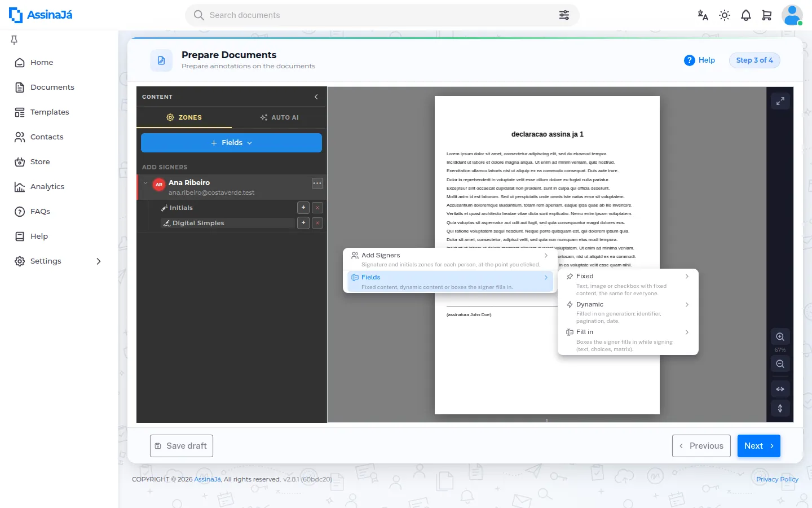Enter fullscreen document view
This screenshot has width=812, height=508.
(780, 101)
